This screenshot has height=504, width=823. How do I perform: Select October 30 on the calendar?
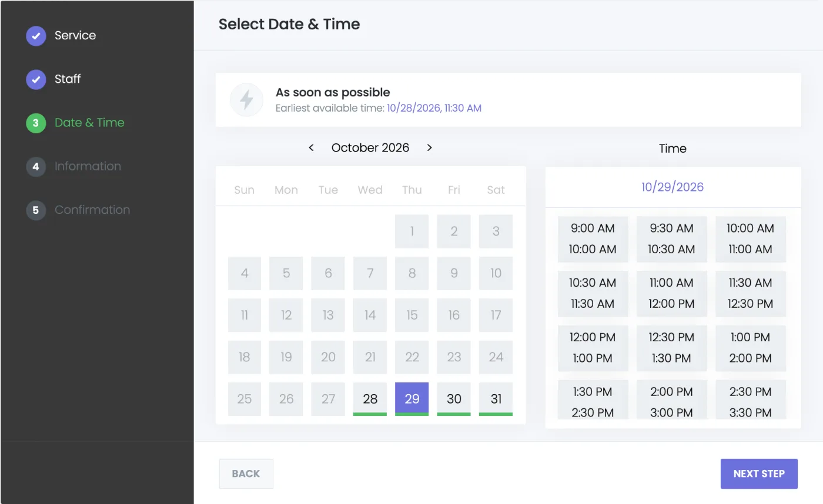tap(454, 399)
